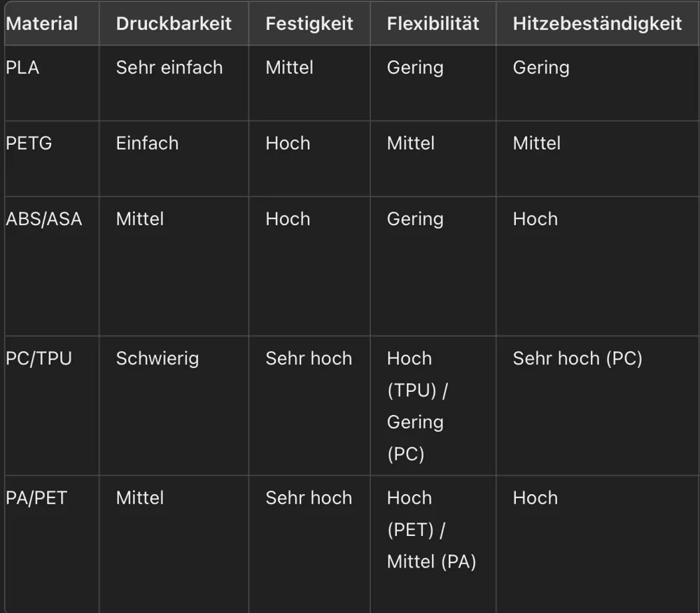Click the PA/PET material cell
Screen dimensions: 700x613
52,544
